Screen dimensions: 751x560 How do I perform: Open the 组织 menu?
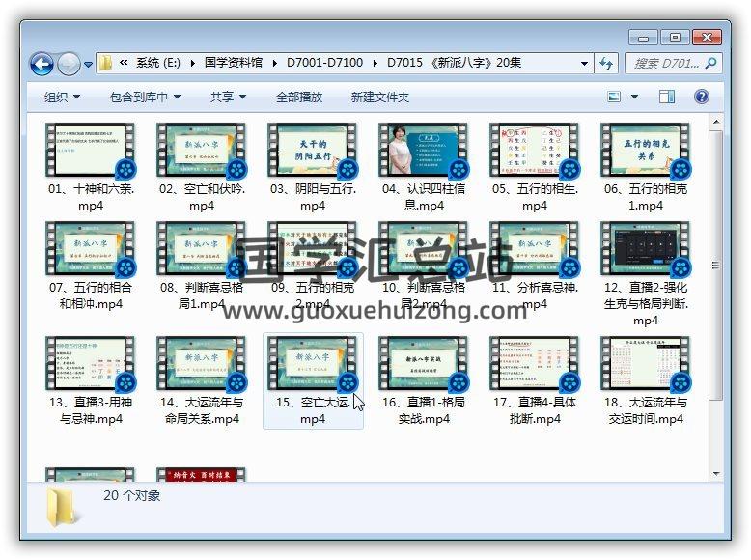[x=63, y=98]
